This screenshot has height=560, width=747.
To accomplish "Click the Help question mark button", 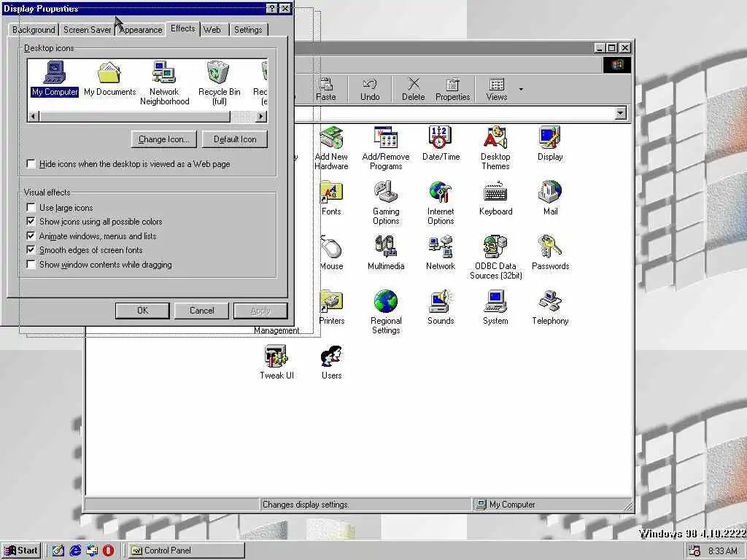I will coord(271,8).
